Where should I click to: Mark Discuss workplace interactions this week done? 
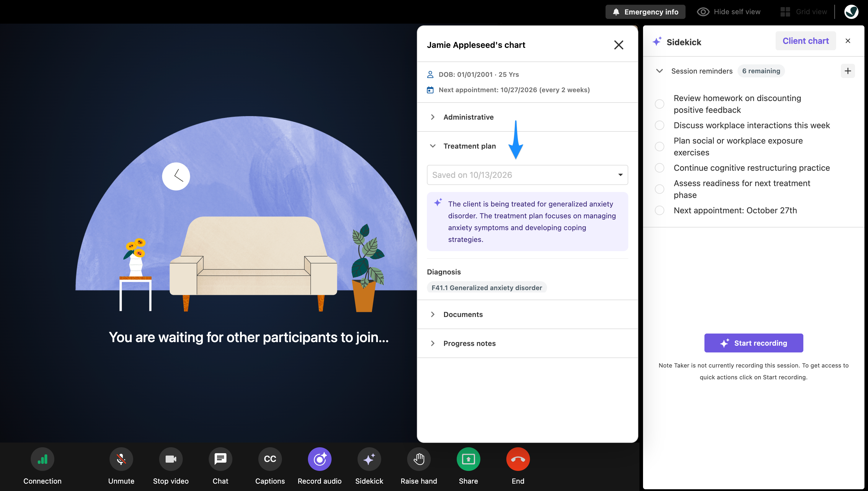[x=660, y=125]
